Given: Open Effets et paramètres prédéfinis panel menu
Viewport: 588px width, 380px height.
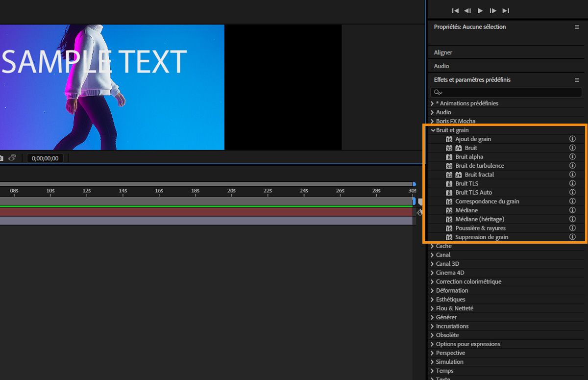Looking at the screenshot, I should pos(577,80).
